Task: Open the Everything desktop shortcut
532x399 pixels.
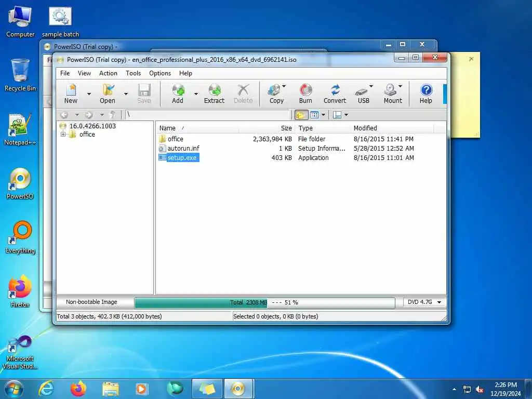Action: coord(20,237)
